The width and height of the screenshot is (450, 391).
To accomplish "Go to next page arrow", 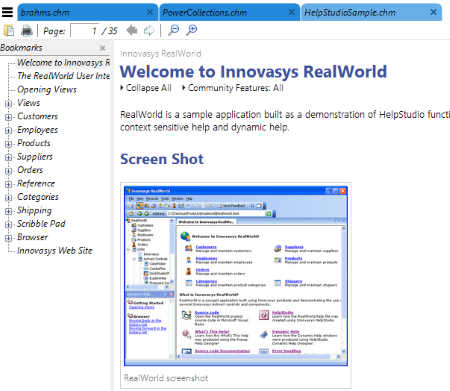I will click(149, 30).
